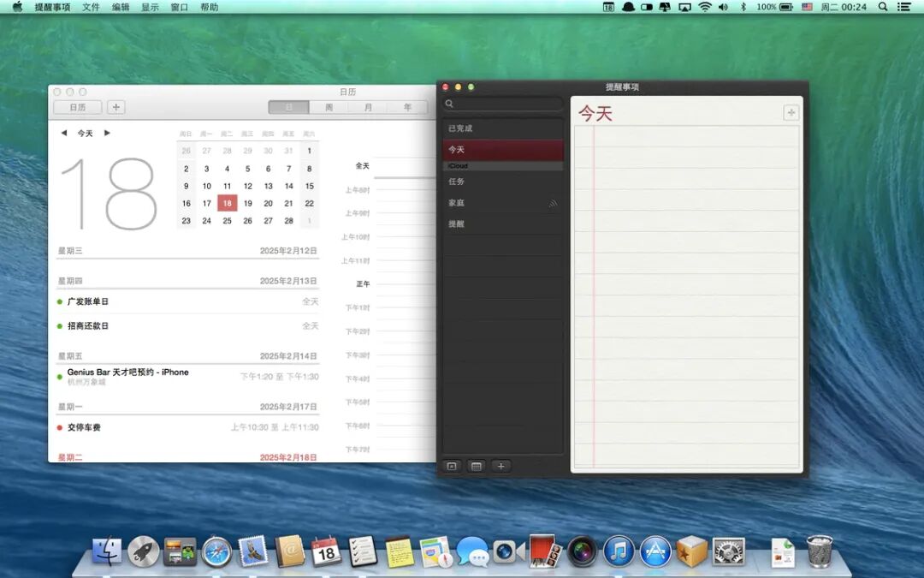
Task: Open the 显示 menu
Action: (x=151, y=7)
